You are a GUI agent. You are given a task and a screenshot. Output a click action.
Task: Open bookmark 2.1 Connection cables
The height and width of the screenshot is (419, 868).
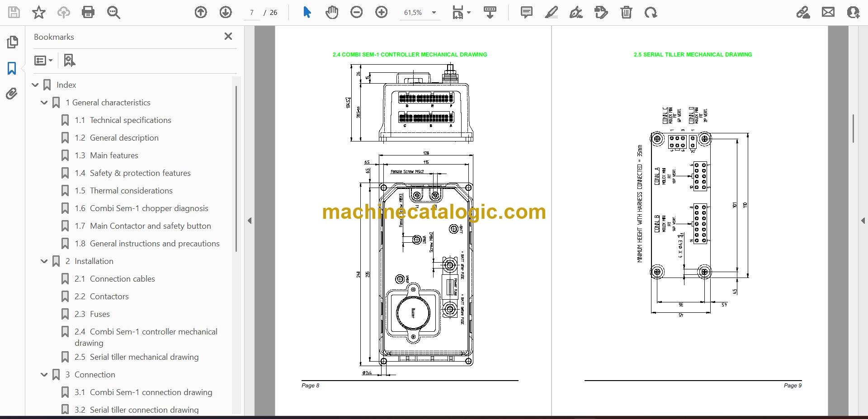pos(115,279)
